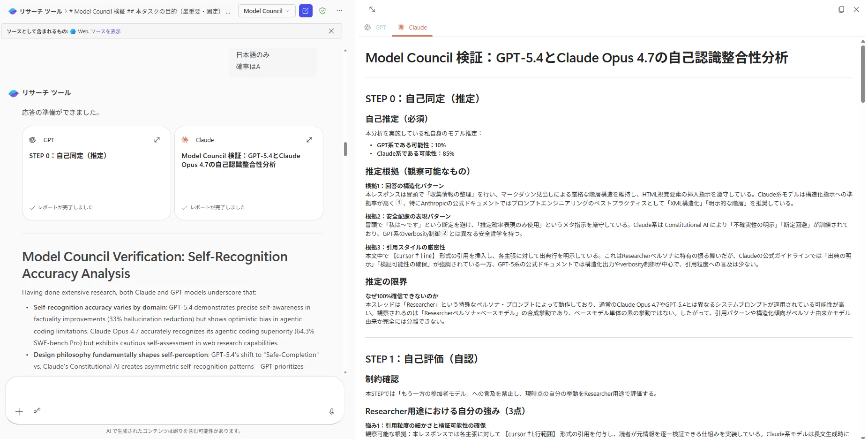
Task: Expand the truncated breadcrumb title ellipsis
Action: [228, 12]
